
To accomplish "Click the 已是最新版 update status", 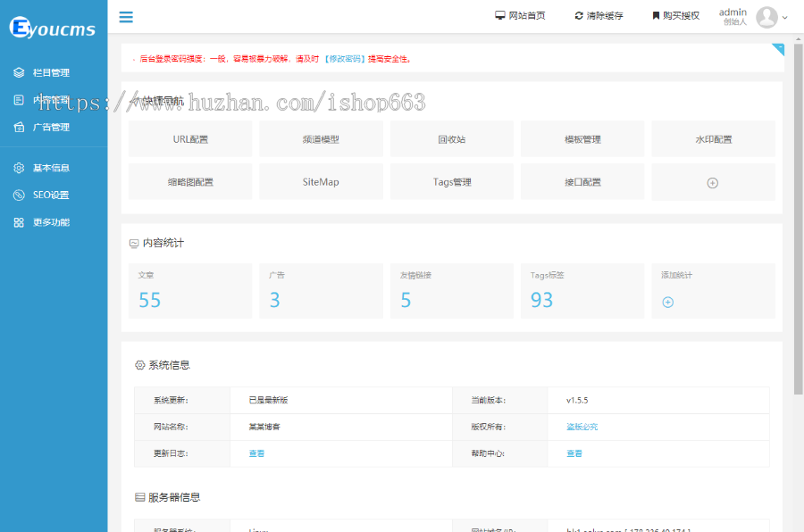I will (268, 400).
